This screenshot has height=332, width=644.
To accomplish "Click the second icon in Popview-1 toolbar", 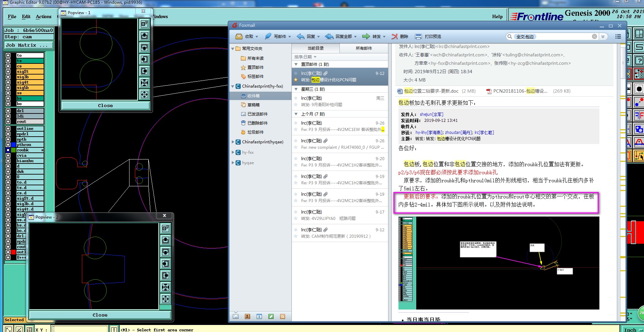I will click(144, 36).
